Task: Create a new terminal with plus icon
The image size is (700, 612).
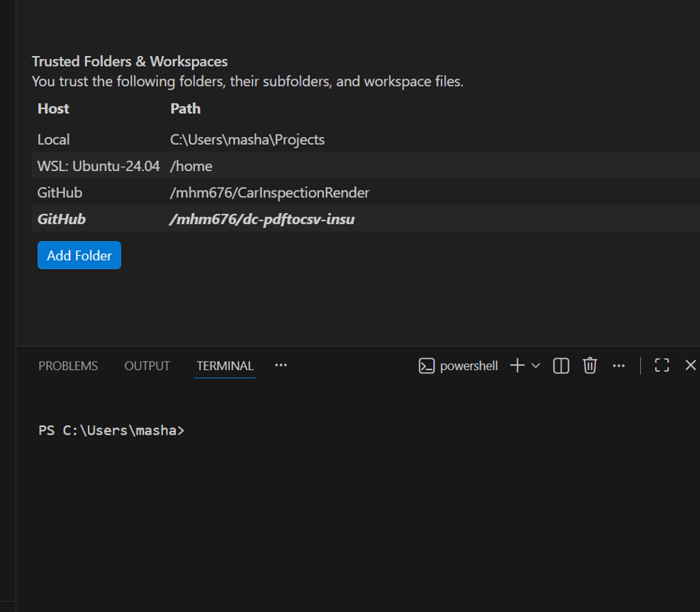Action: 517,365
